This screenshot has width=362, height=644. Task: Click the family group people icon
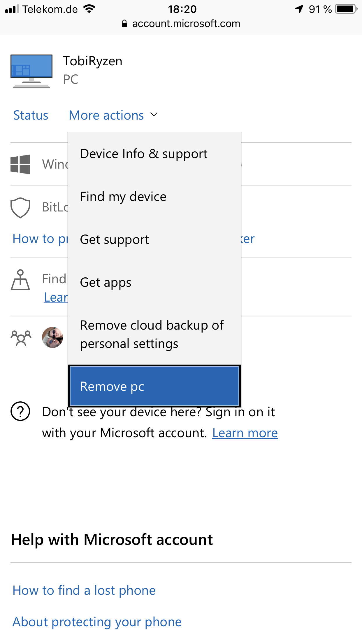point(21,338)
